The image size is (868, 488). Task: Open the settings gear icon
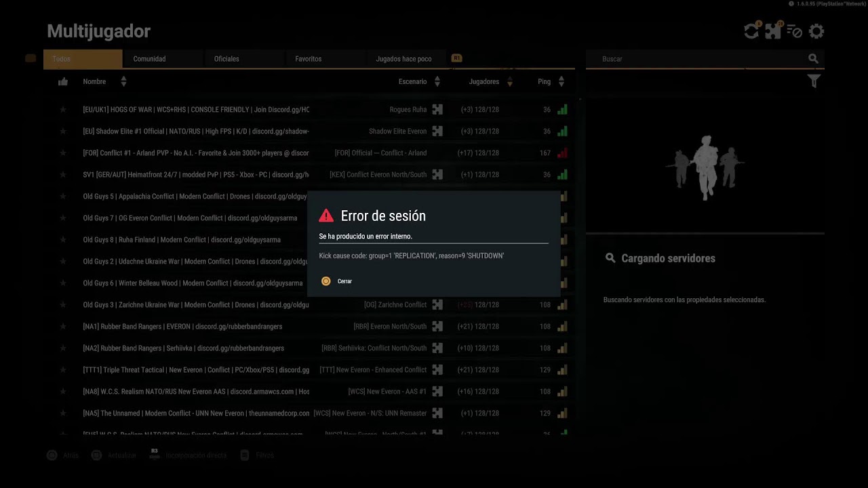[x=816, y=31]
